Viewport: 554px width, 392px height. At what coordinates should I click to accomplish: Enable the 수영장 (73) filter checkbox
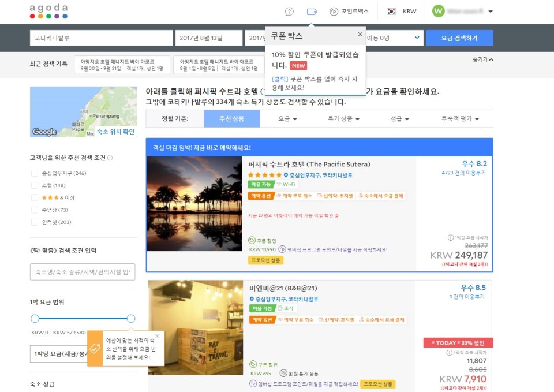tap(35, 210)
